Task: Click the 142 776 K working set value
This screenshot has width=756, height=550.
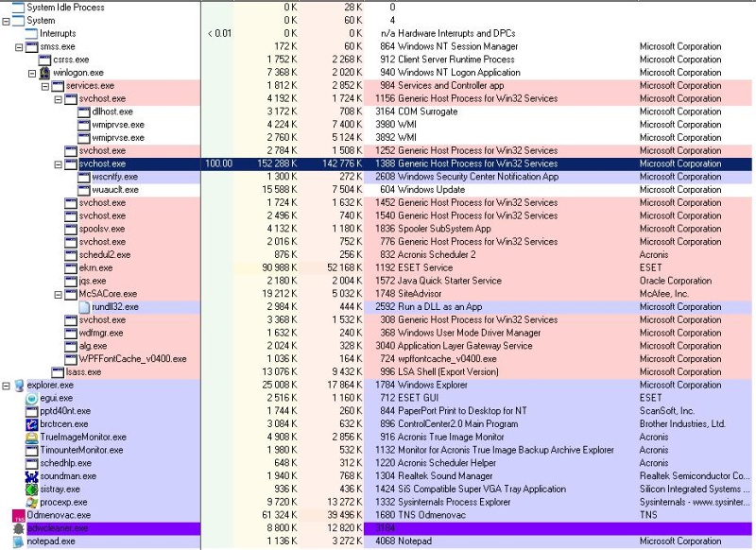Action: coord(342,163)
